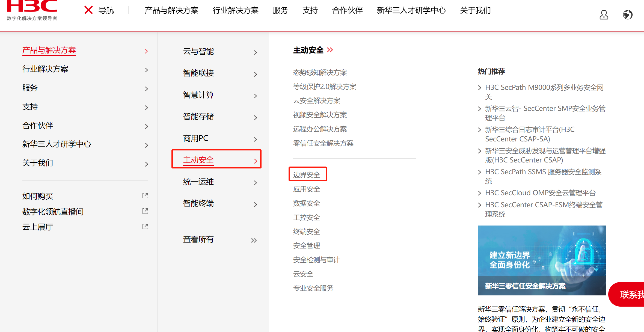Image resolution: width=644 pixels, height=332 pixels.
Task: Open external link icon beside 如何购买
Action: pos(145,195)
